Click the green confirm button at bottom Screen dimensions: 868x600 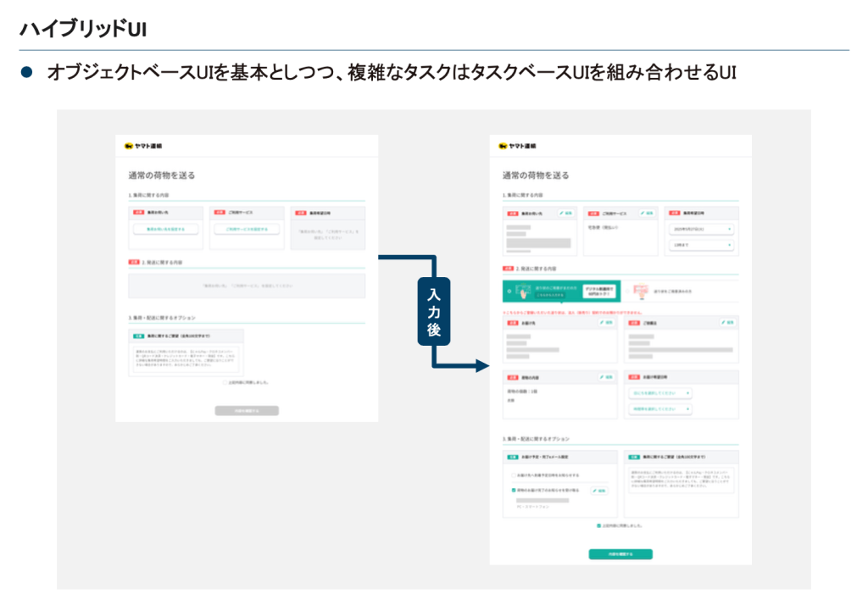tap(620, 554)
